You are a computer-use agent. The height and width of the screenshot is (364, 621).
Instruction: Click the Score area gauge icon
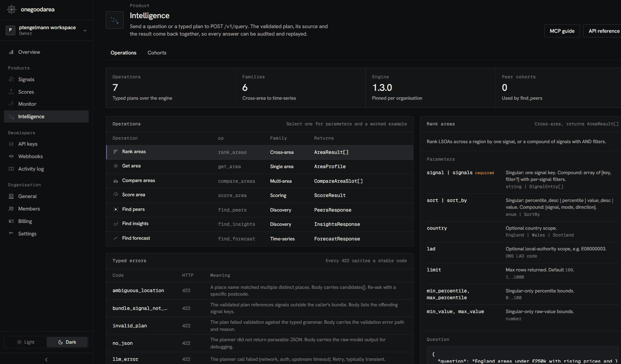tap(116, 195)
